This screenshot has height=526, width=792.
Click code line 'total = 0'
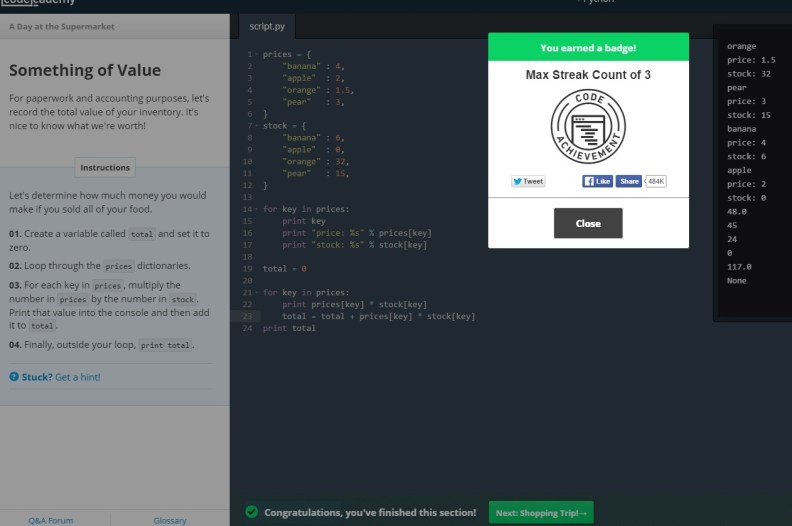point(284,268)
